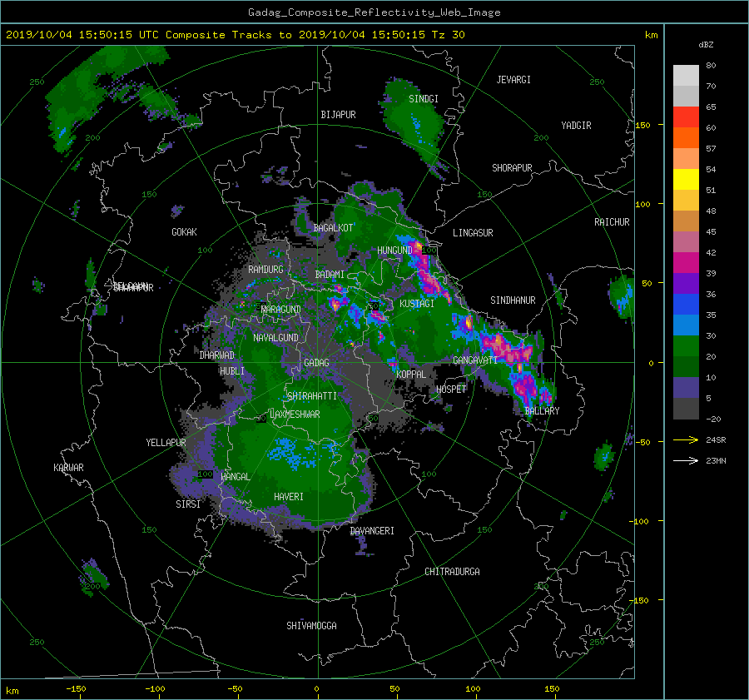The image size is (749, 700).
Task: Pick the bright green 20-30 dBZ swatch
Action: pos(686,346)
